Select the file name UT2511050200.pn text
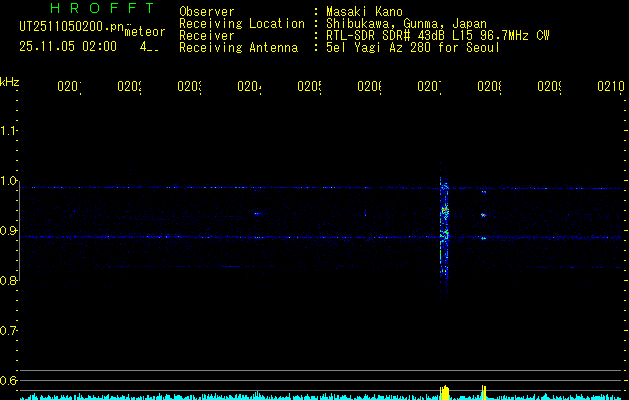 click(72, 26)
